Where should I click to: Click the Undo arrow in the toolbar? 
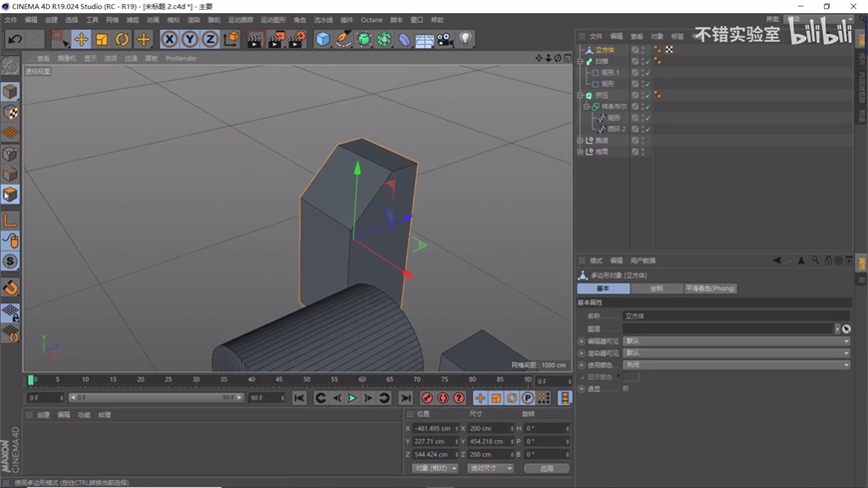click(15, 39)
